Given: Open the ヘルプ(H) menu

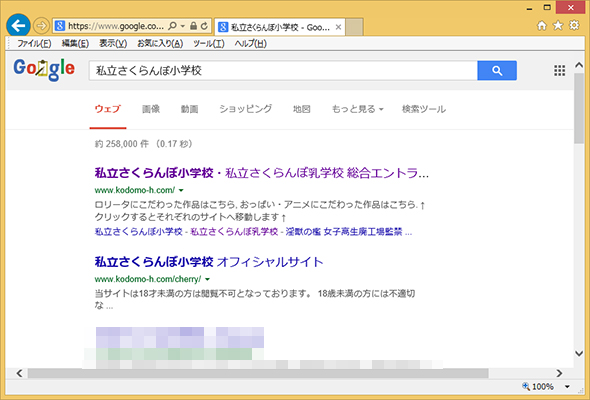Looking at the screenshot, I should click(x=251, y=44).
